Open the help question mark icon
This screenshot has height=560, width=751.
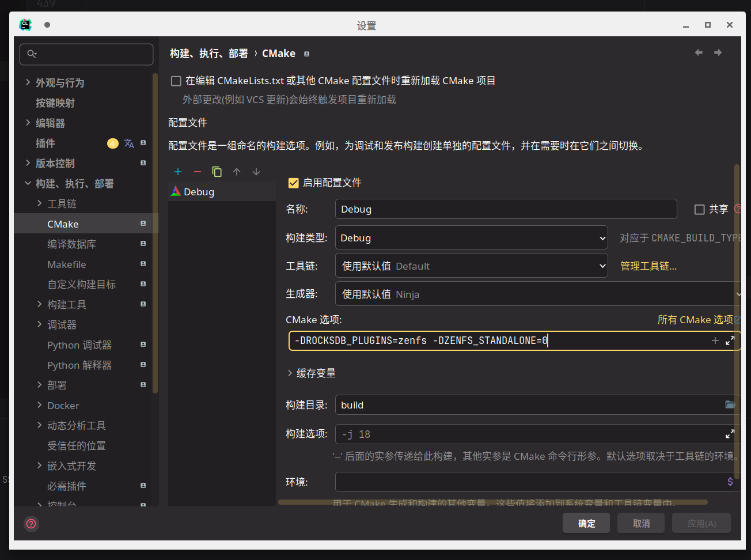[x=31, y=524]
